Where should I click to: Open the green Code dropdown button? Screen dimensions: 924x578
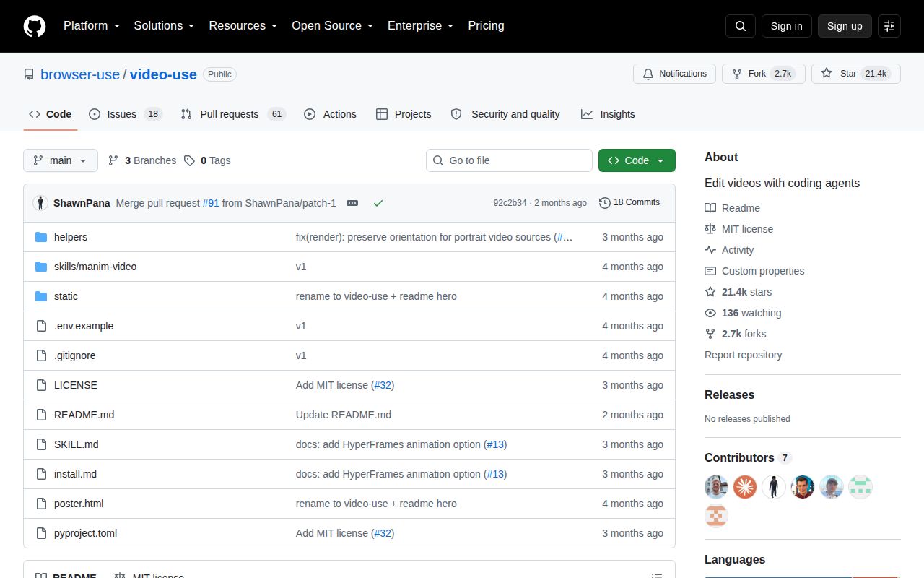(637, 160)
